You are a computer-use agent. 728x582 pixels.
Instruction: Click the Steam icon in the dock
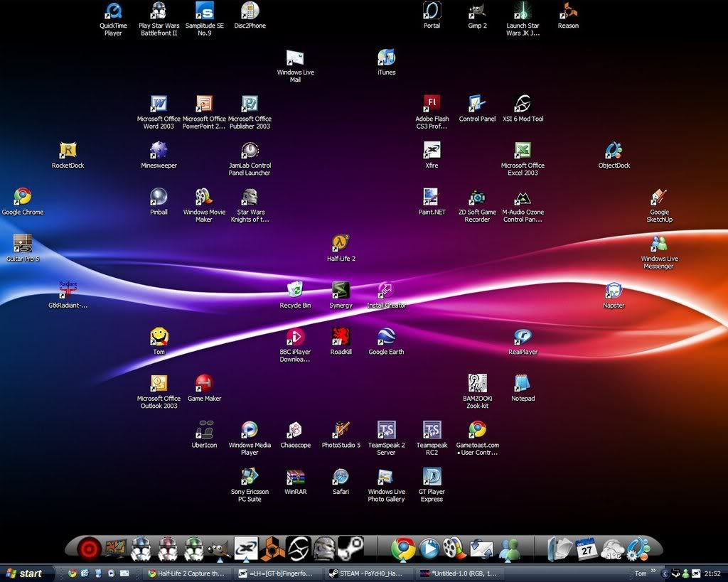350,549
